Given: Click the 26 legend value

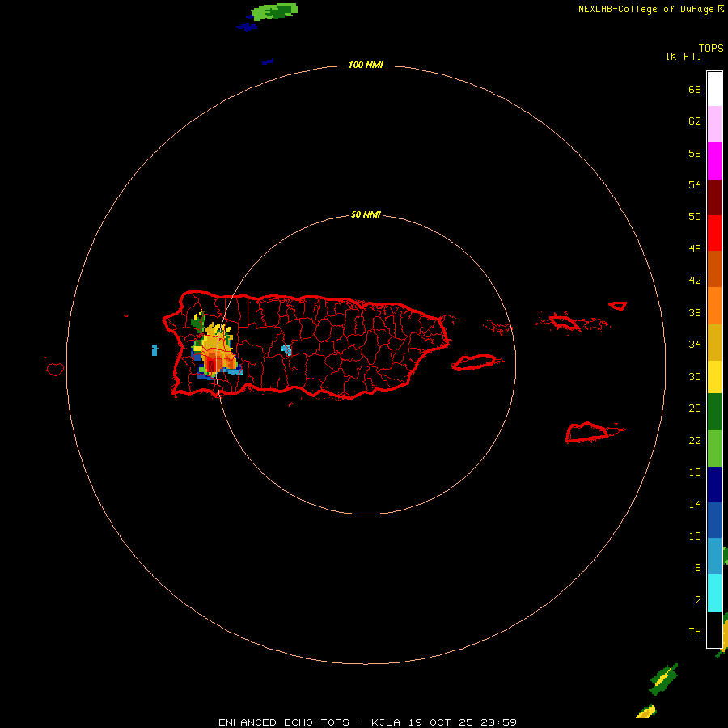Looking at the screenshot, I should click(x=695, y=408).
